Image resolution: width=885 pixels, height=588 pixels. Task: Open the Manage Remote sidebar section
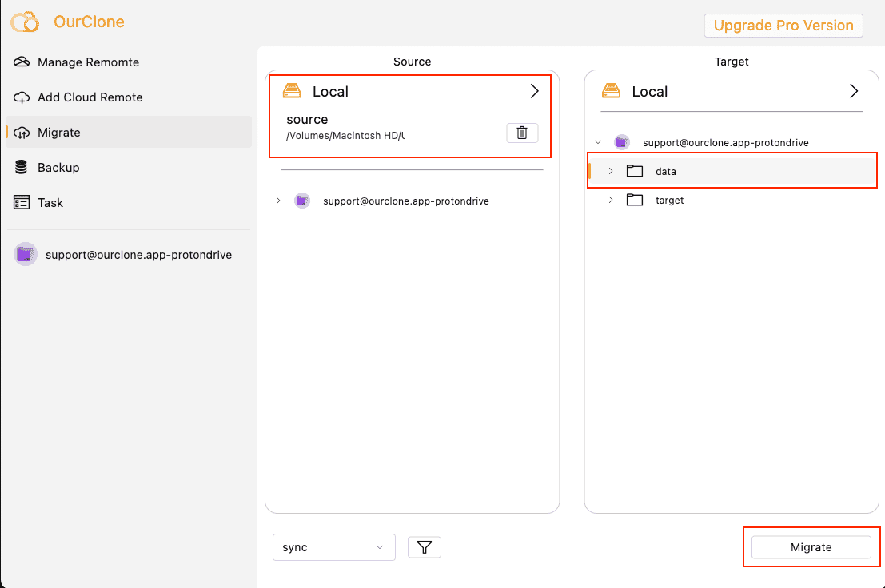click(x=88, y=62)
